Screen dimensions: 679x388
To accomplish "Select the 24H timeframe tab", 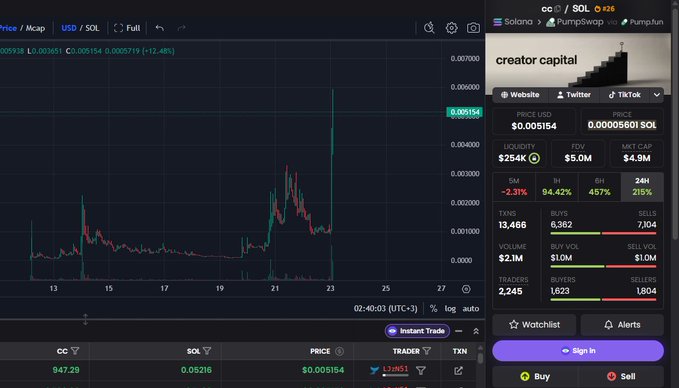I will click(x=642, y=187).
